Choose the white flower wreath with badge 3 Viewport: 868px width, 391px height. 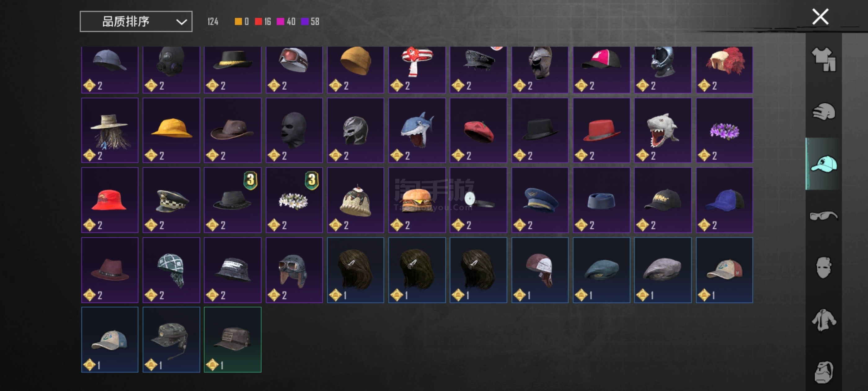click(294, 200)
